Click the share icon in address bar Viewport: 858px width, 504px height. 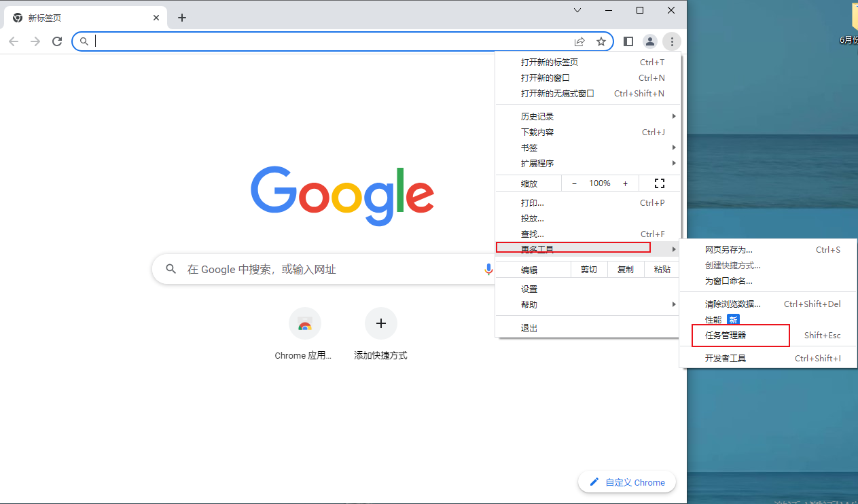point(579,41)
